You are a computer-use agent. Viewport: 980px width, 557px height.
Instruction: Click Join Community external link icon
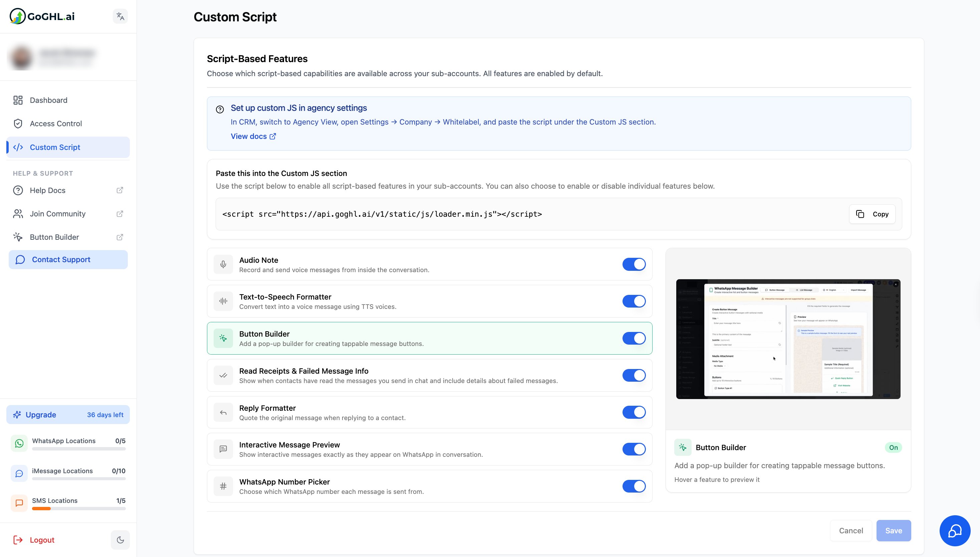(x=120, y=213)
